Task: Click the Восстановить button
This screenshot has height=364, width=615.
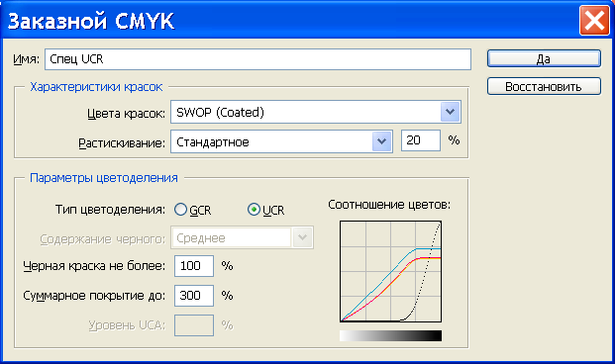Action: 544,86
